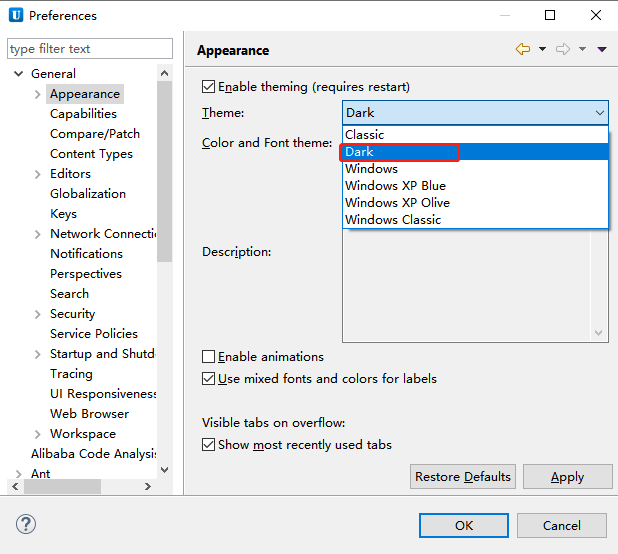Image resolution: width=618 pixels, height=554 pixels.
Task: Open the Theme combo box
Action: [475, 113]
